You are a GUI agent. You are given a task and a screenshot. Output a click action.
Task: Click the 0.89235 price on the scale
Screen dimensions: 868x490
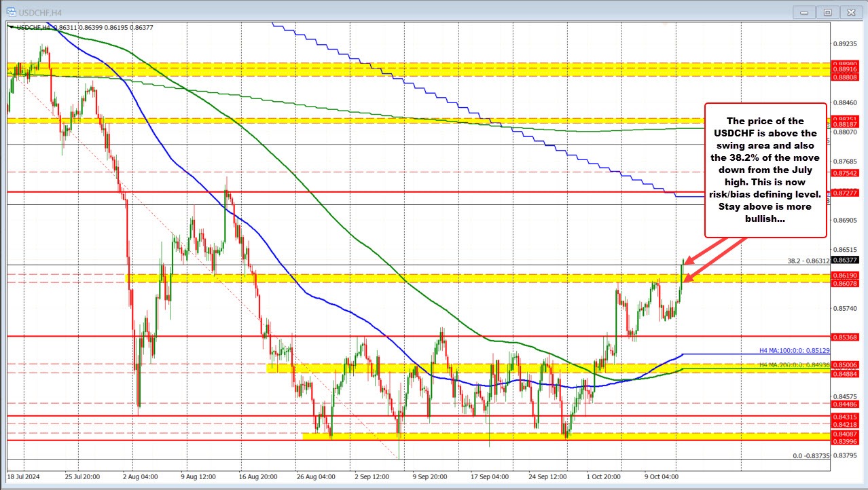point(845,43)
